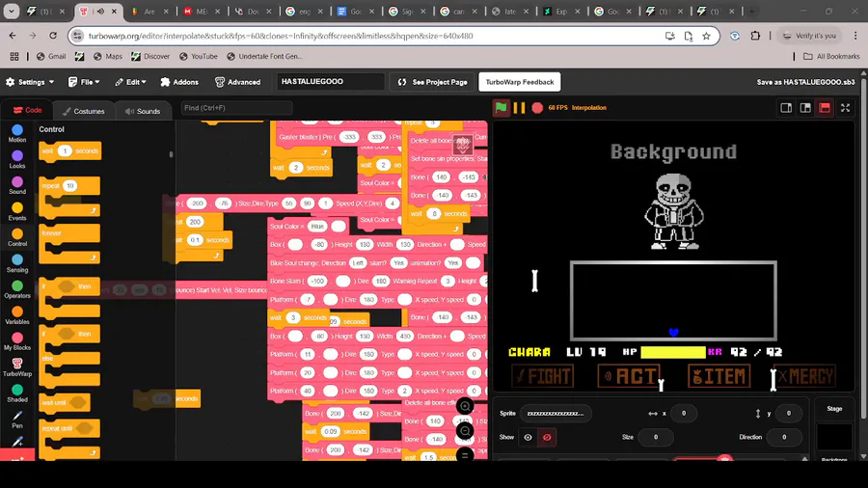This screenshot has width=868, height=488.
Task: Pause the running project
Action: point(519,107)
